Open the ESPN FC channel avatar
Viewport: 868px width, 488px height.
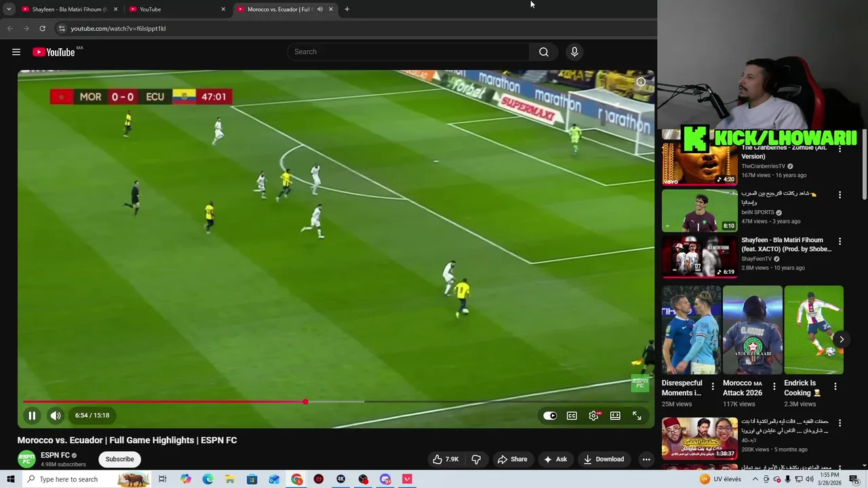(x=26, y=459)
